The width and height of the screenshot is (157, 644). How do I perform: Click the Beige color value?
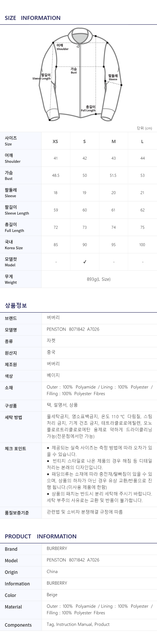point(52,595)
